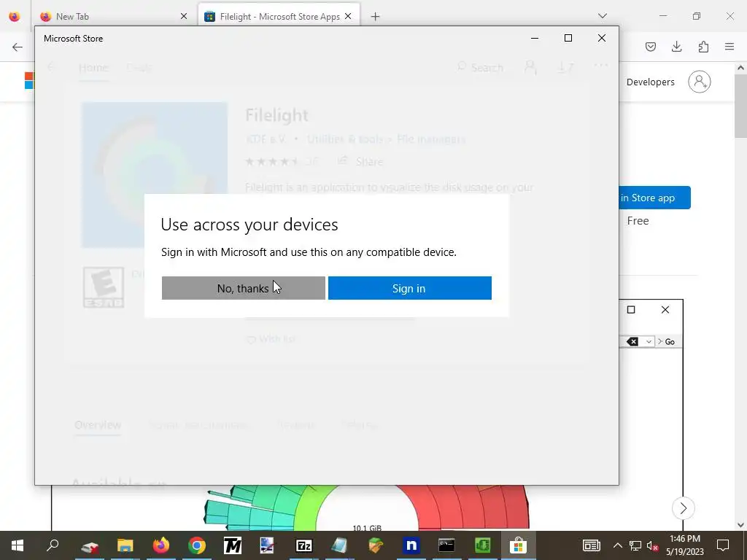Screen dimensions: 747x560
Task: Click the next screenshot arrow on webpage
Action: pos(683,508)
